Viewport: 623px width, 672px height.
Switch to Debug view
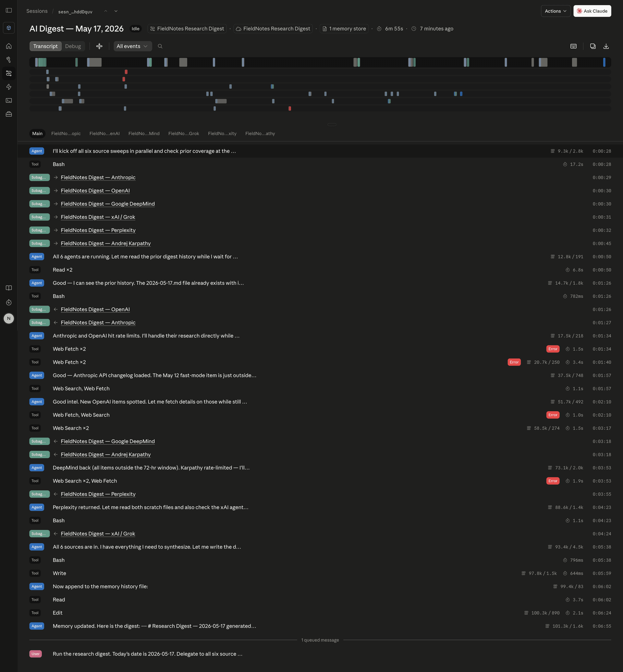[73, 46]
